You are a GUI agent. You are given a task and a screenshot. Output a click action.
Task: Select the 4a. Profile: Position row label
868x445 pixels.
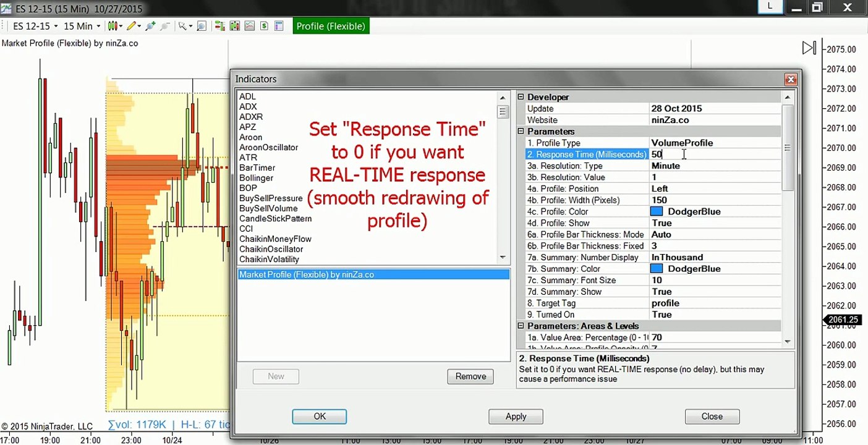pyautogui.click(x=563, y=189)
